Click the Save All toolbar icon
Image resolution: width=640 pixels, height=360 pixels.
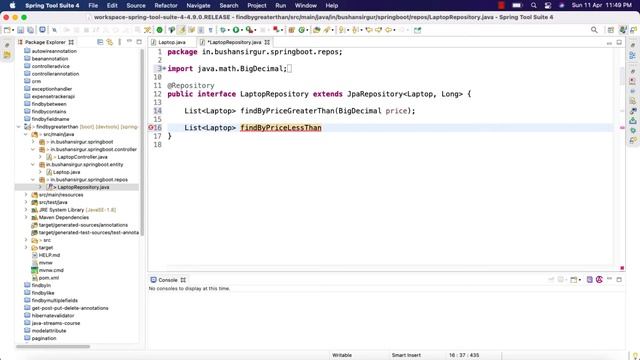tap(30, 30)
